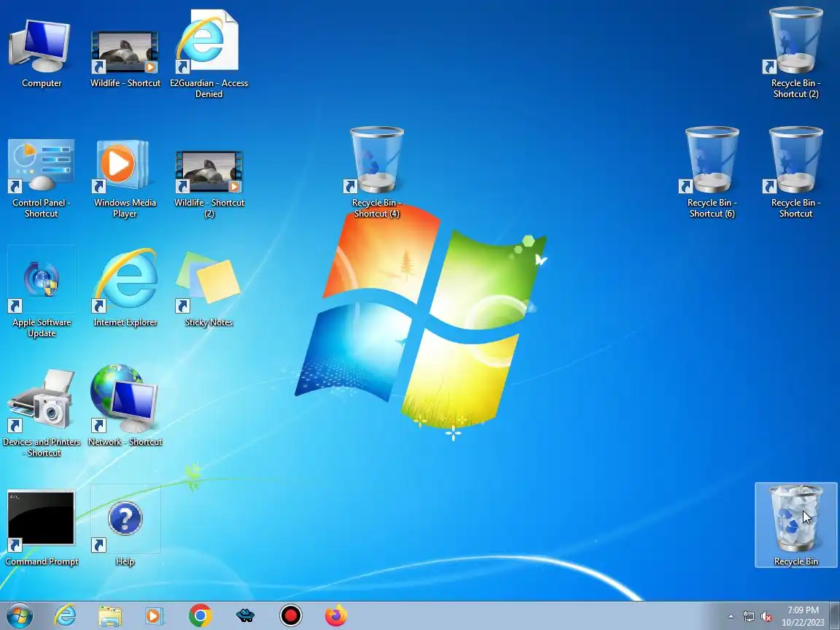Open Windows Explorer from the taskbar
This screenshot has width=840, height=630.
[110, 616]
